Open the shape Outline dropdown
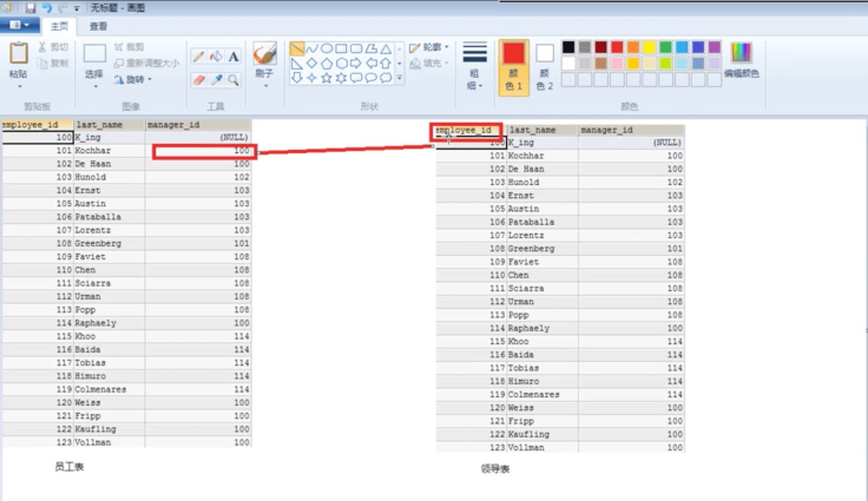 click(429, 47)
